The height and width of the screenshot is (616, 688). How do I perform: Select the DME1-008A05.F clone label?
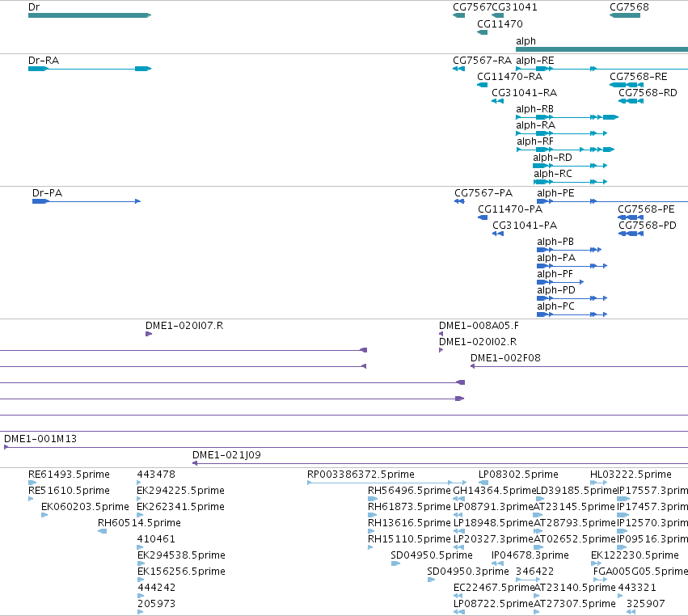click(x=479, y=326)
